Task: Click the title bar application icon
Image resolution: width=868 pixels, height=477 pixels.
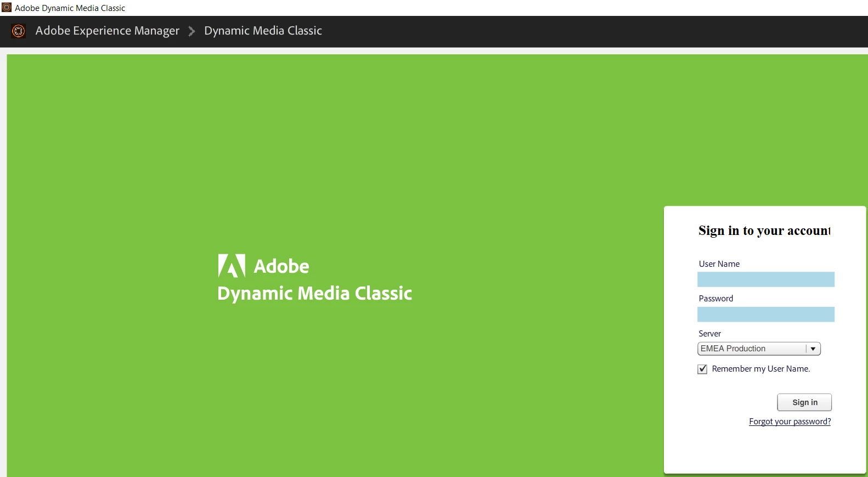Action: 7,8
